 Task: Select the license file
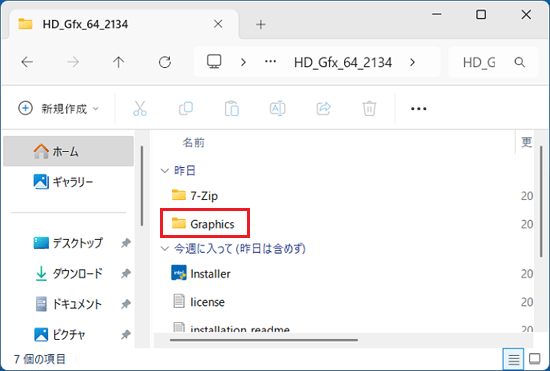tap(199, 302)
